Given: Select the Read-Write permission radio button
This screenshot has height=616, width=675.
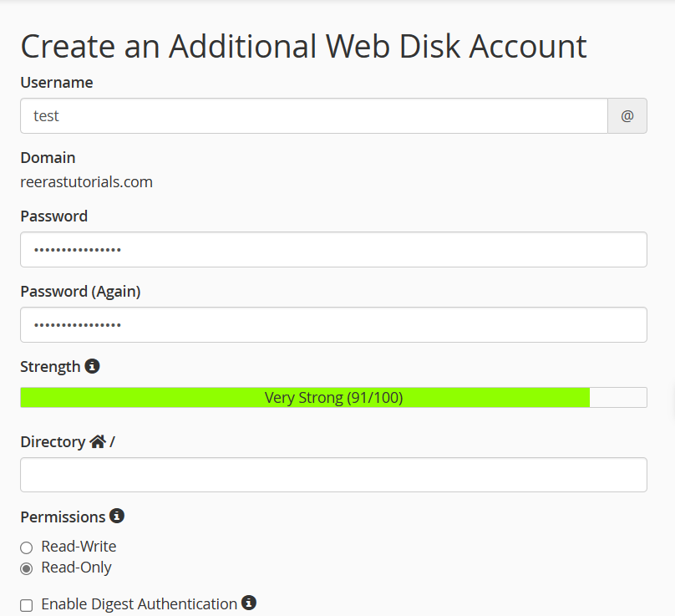Looking at the screenshot, I should pyautogui.click(x=27, y=547).
